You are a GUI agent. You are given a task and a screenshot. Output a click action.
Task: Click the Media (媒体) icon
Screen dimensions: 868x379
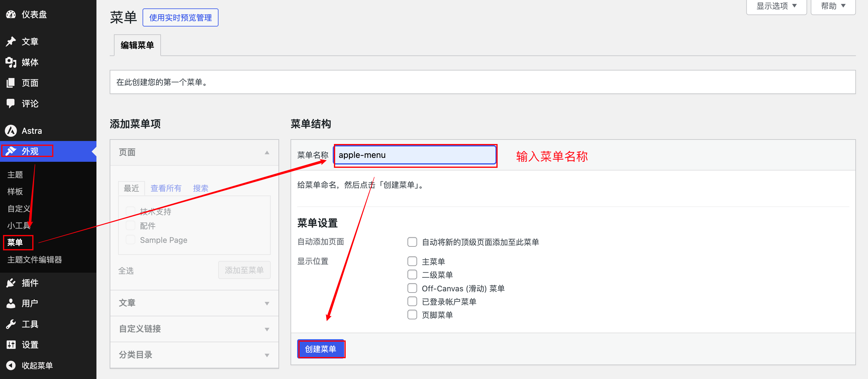11,62
